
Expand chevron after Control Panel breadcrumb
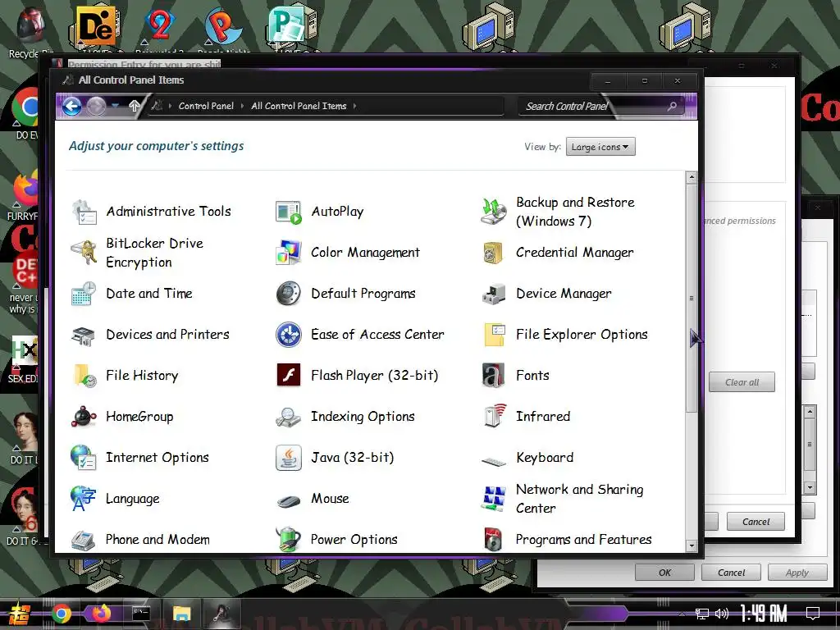click(242, 106)
